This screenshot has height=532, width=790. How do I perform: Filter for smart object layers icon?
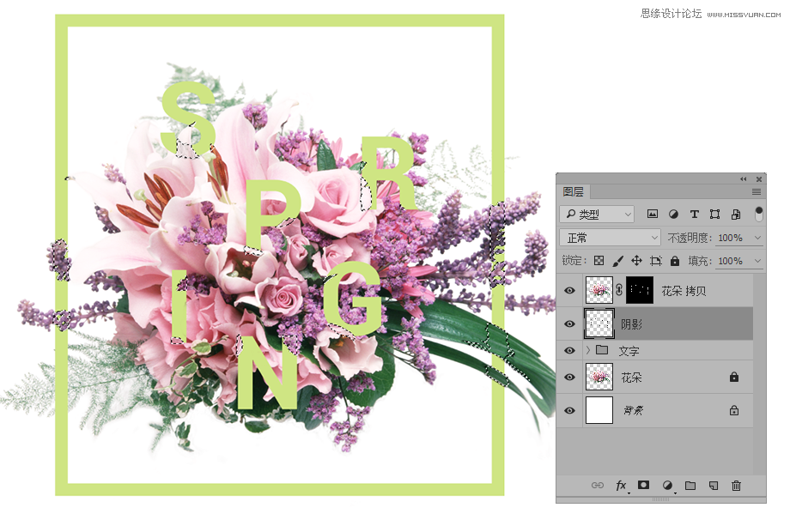[736, 214]
